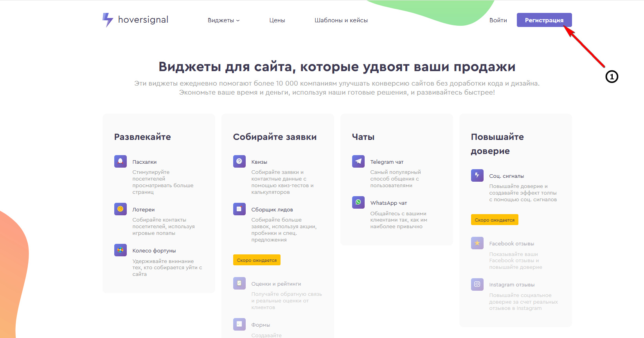The image size is (644, 338).
Task: Click the Лотереи coin icon
Action: (x=121, y=209)
